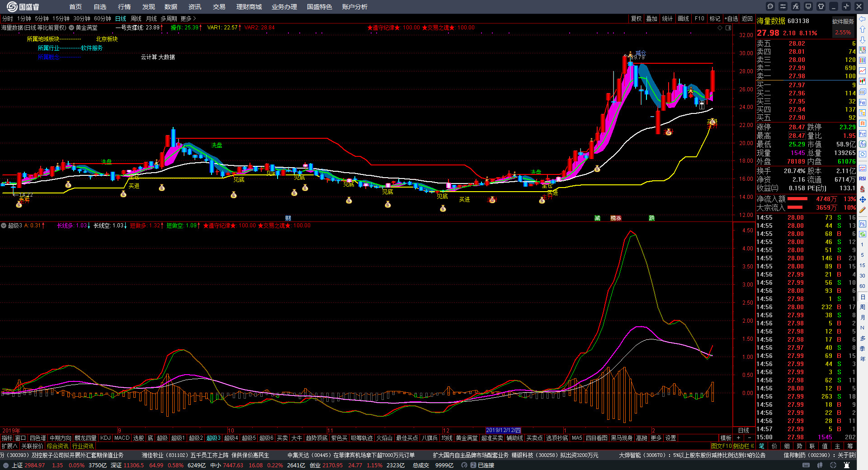
Task: Click the fx formula icon in title bar
Action: point(796,6)
